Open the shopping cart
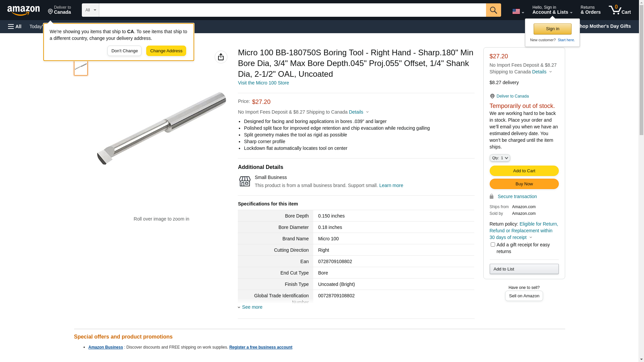This screenshot has width=644, height=362. point(620,10)
